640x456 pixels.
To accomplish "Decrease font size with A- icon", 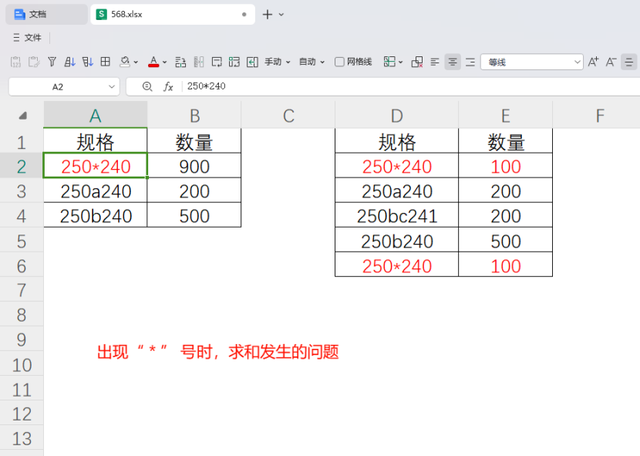I will (x=611, y=62).
